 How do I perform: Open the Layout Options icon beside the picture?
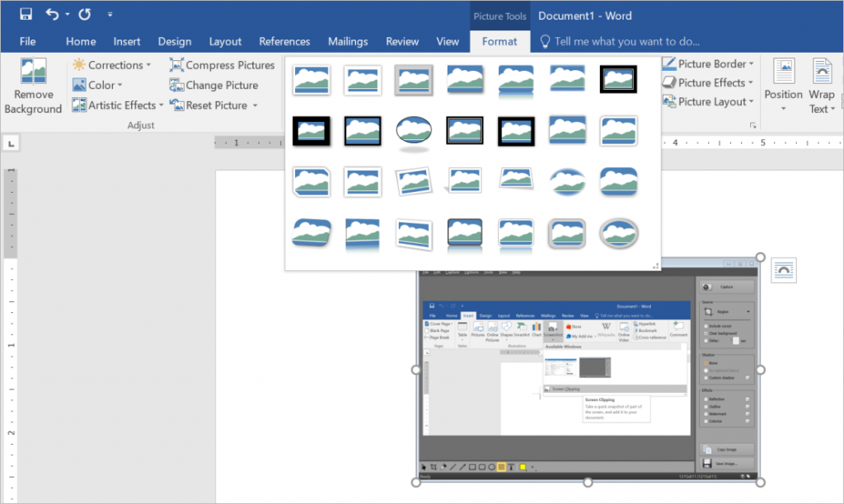coord(783,268)
